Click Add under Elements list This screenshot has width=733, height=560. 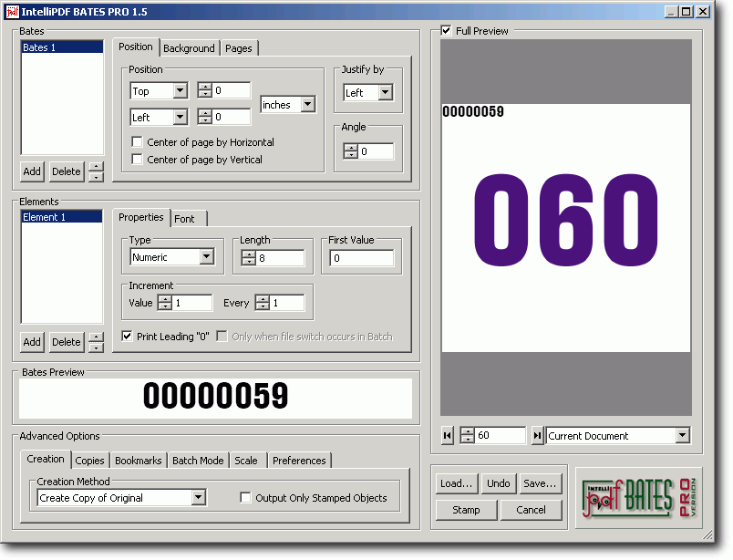tap(32, 342)
